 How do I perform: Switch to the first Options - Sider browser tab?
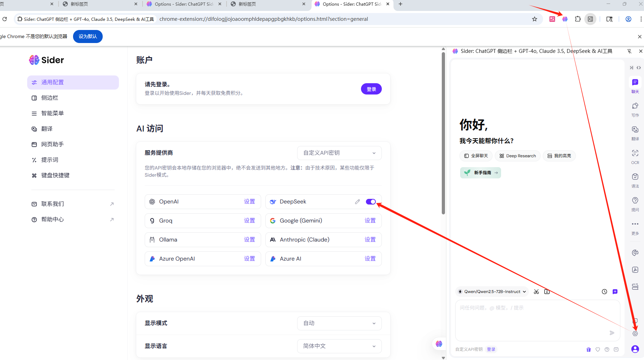point(183,4)
